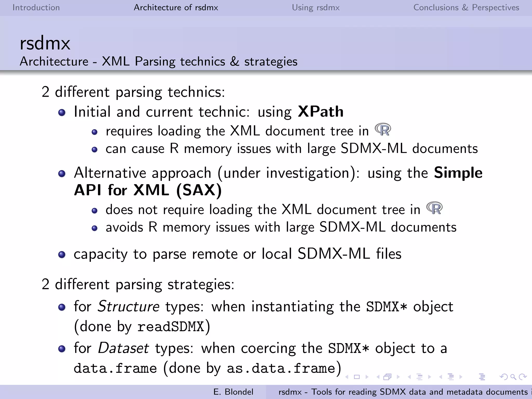Go to previous slide arrow
Image resolution: width=532 pixels, height=399 pixels.
[x=347, y=377]
